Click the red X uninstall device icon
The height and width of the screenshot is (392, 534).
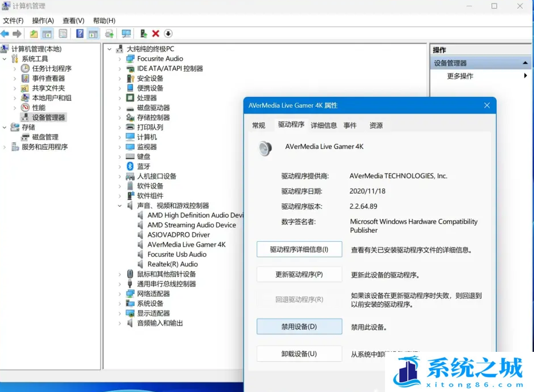(x=156, y=34)
